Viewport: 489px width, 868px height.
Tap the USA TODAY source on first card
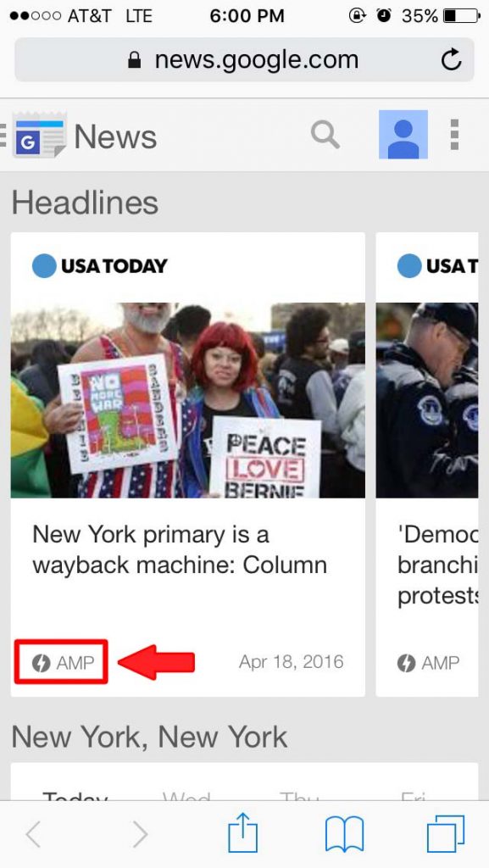click(99, 265)
